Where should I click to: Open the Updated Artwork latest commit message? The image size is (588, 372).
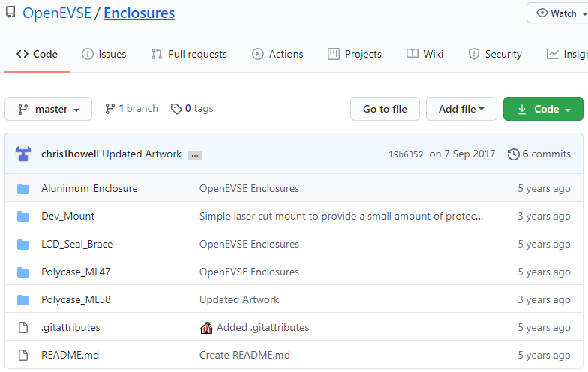pos(142,154)
